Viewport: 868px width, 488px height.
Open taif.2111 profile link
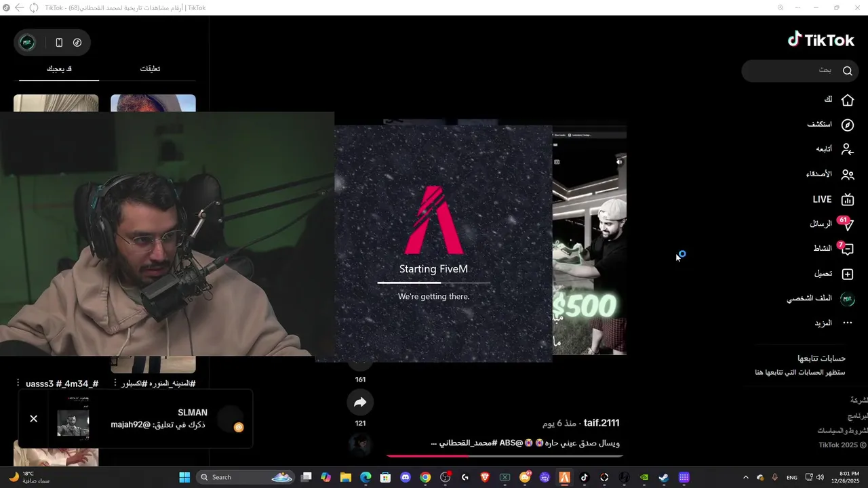point(601,423)
